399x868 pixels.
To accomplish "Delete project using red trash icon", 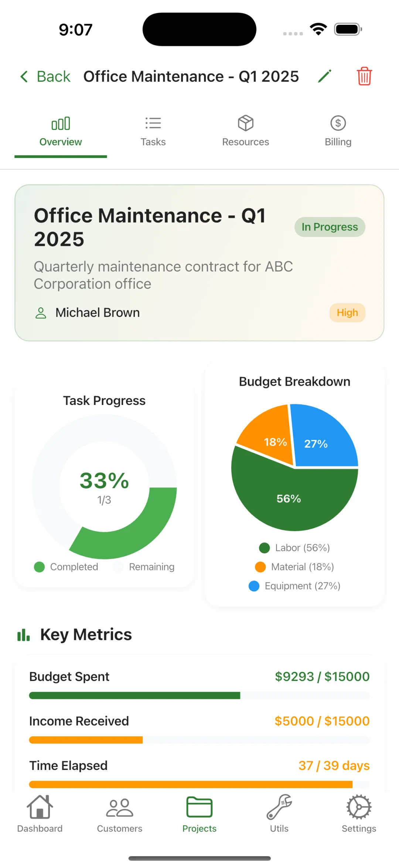I will (x=364, y=77).
